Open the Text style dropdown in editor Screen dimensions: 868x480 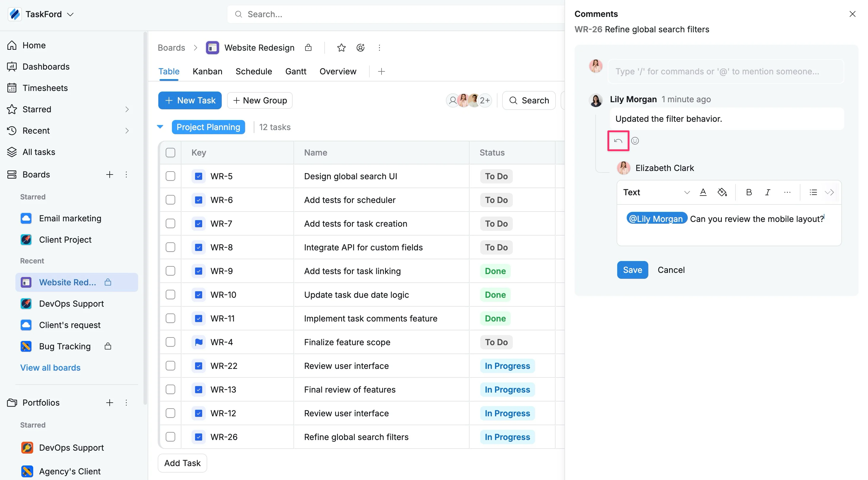click(656, 192)
